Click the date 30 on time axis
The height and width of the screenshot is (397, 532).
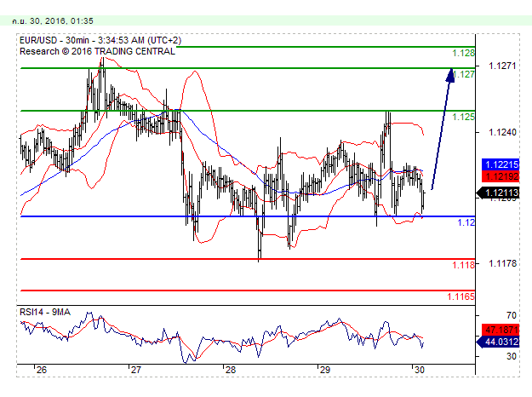tap(420, 371)
